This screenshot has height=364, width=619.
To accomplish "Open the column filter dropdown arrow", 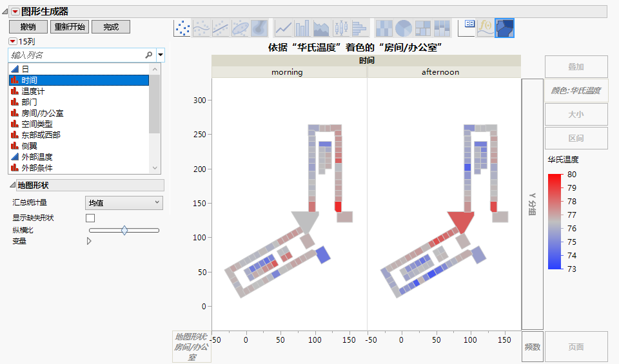I will click(x=161, y=55).
